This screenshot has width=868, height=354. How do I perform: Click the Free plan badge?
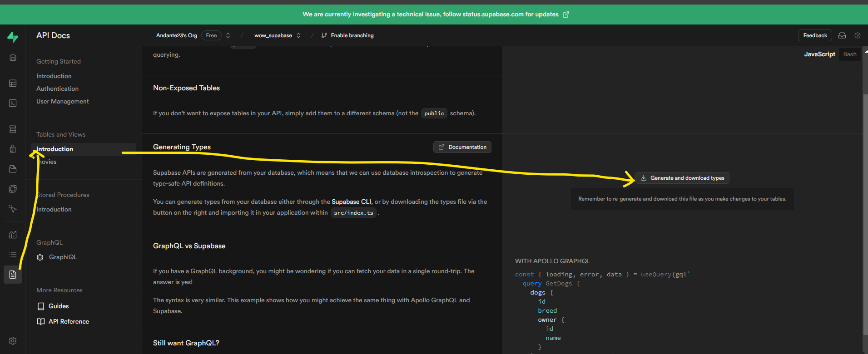point(211,35)
